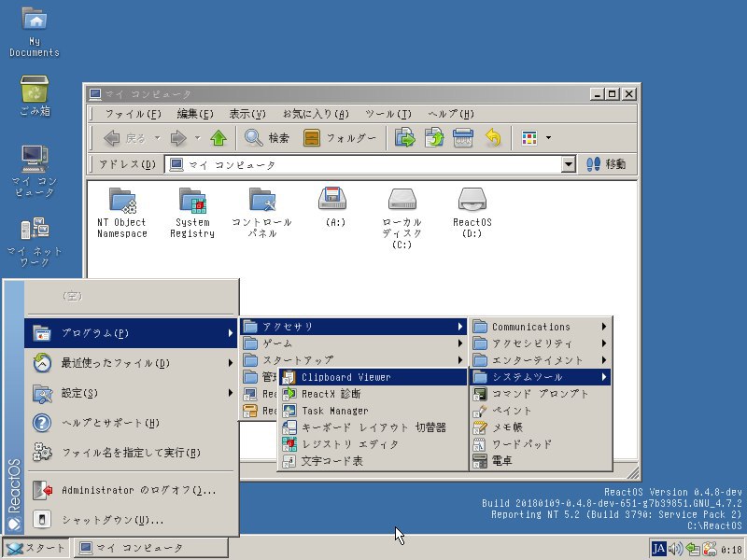Open the ヘルプ(H) menu
Viewport: 747px width, 560px height.
(450, 114)
